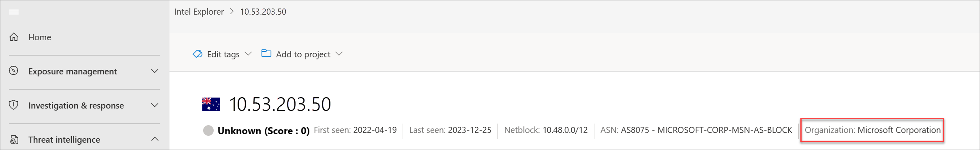Click the Home house icon
Screen dimensions: 980x150
coord(14,37)
